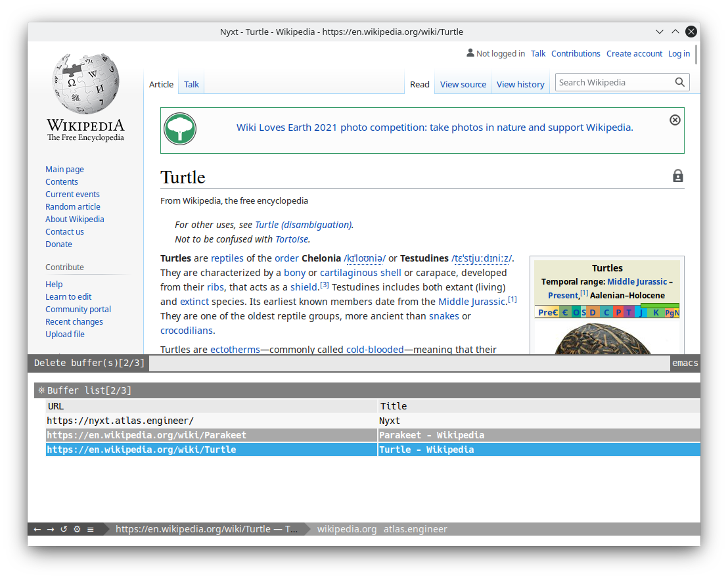Screen dimensions: 728x579
Task: Follow the cartilaginous shell link
Action: (360, 273)
